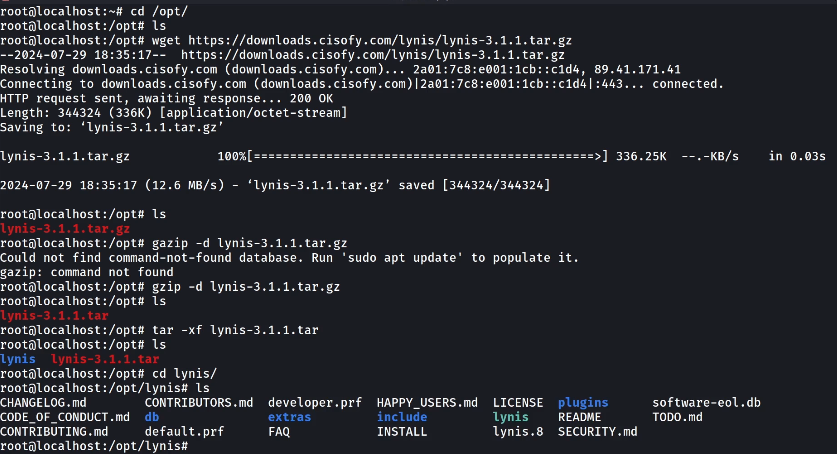
Task: Select the developer.prf file name
Action: pos(315,402)
